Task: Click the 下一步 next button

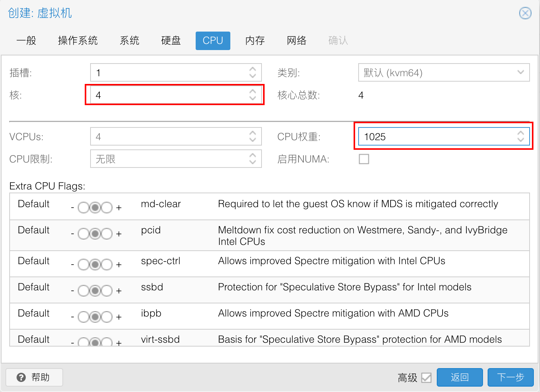Action: [510, 377]
